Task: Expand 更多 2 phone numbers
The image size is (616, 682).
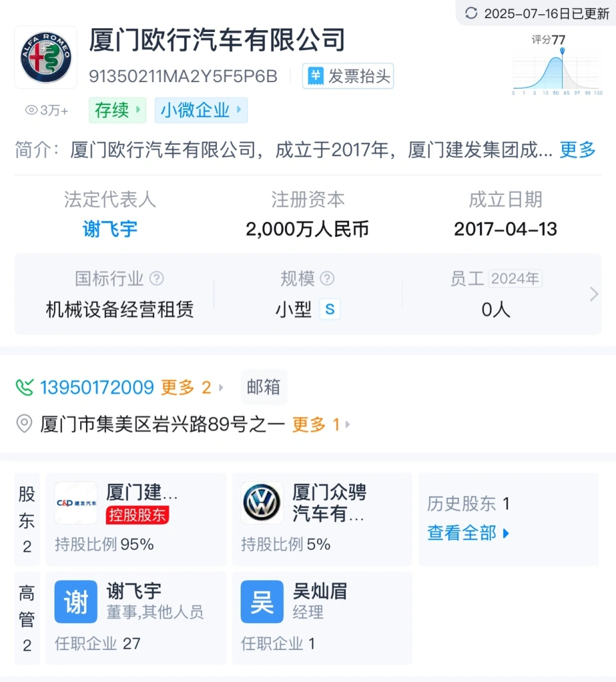Action: 192,387
